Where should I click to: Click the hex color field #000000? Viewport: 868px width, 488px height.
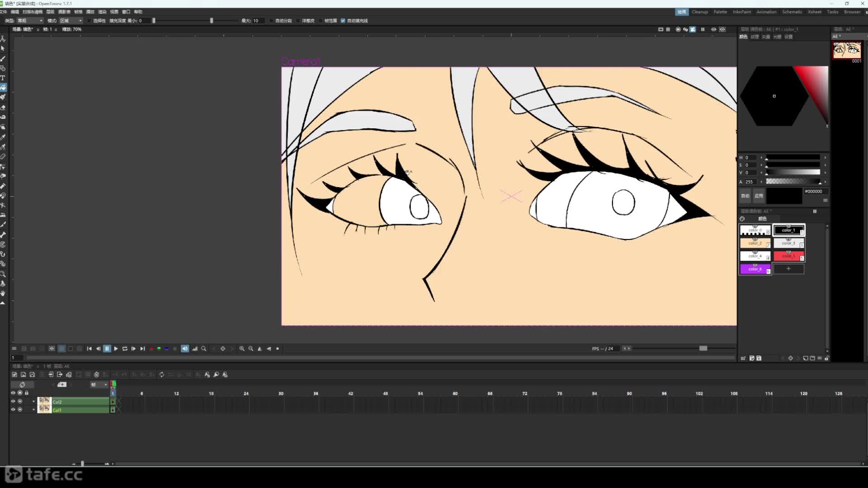[816, 192]
